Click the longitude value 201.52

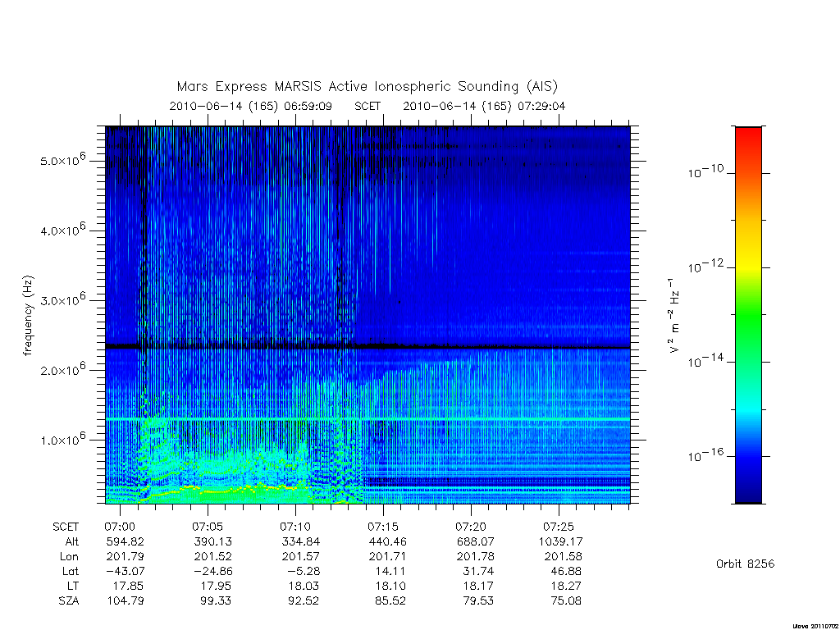213,557
